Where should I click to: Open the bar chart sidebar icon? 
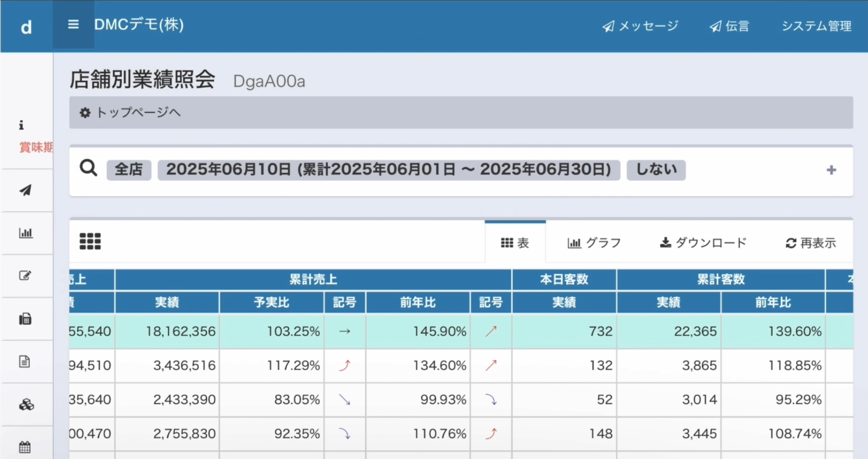pos(25,233)
